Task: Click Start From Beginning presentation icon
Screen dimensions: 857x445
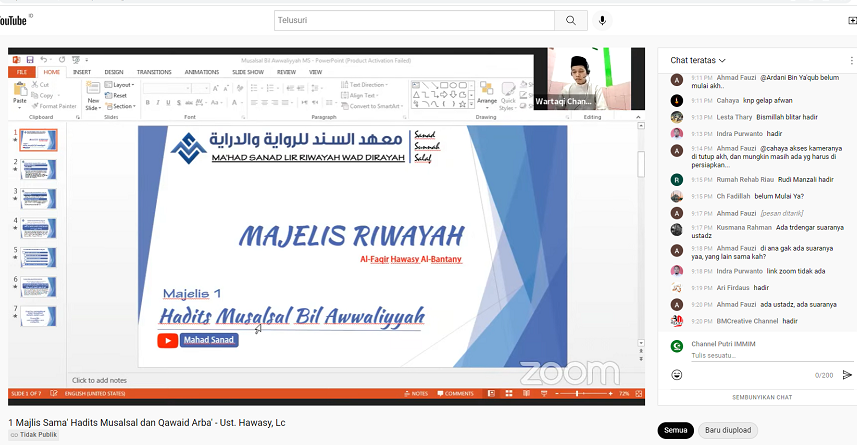Action: coord(75,60)
